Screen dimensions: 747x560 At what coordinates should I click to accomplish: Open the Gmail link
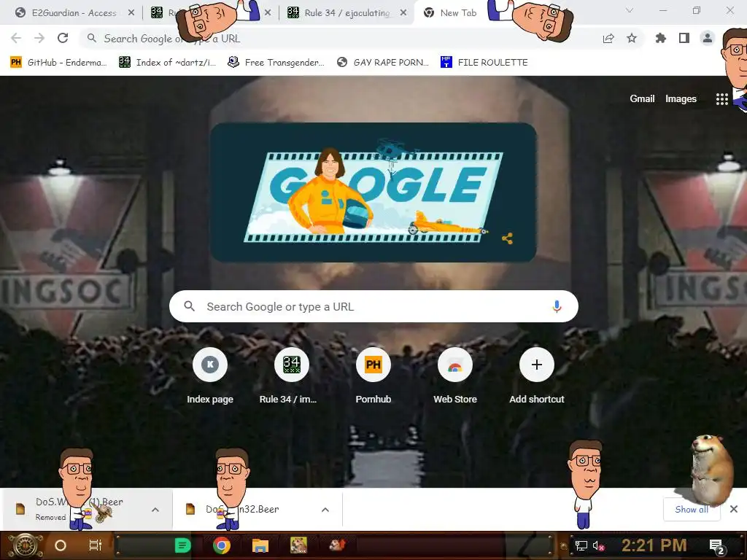[642, 98]
